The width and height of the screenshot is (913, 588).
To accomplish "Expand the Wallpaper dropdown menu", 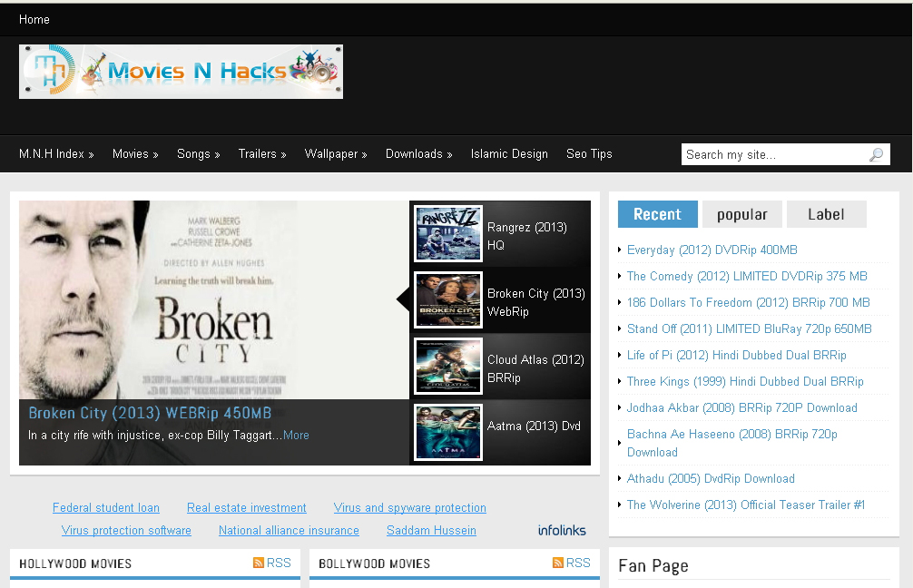I will (x=336, y=153).
